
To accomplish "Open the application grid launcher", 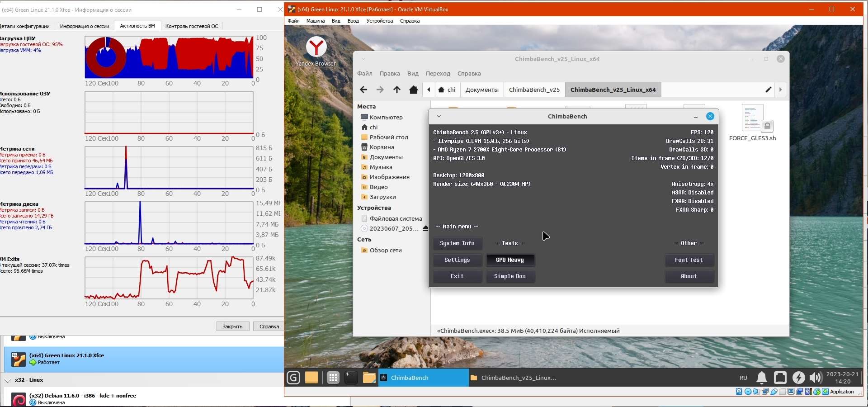I will point(333,378).
